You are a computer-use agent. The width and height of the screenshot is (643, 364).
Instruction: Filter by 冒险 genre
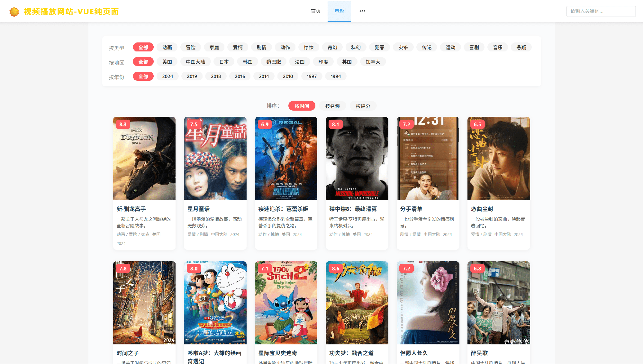[x=191, y=47]
